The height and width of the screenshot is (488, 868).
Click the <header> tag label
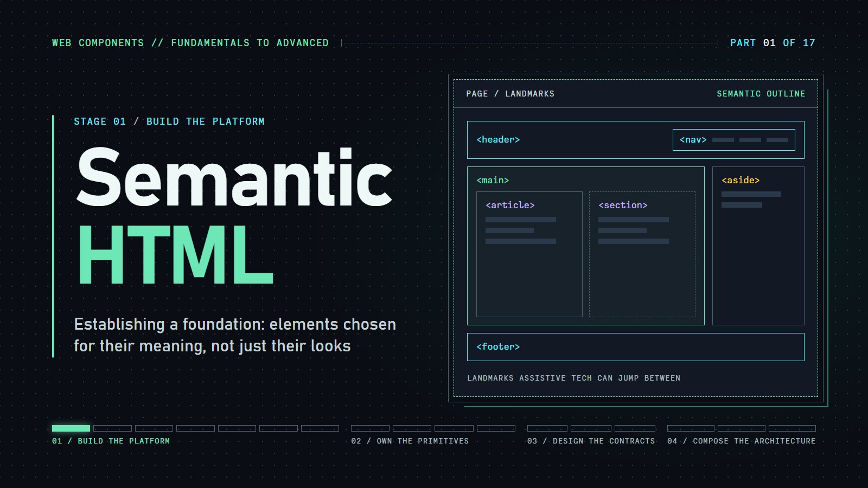point(498,140)
